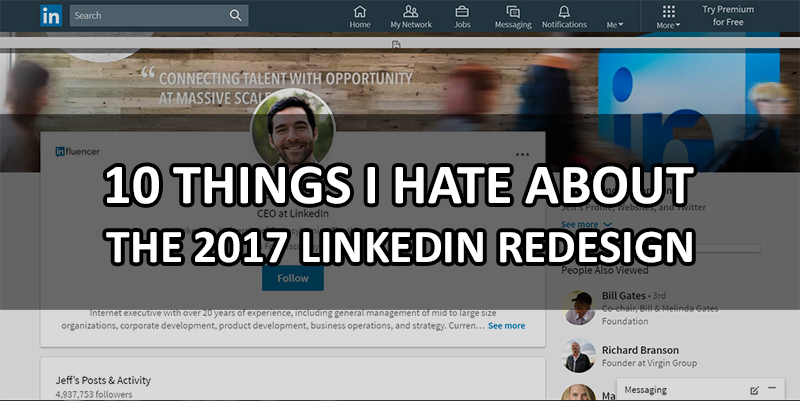Click the search magnifier icon
This screenshot has width=800, height=401.
point(235,15)
